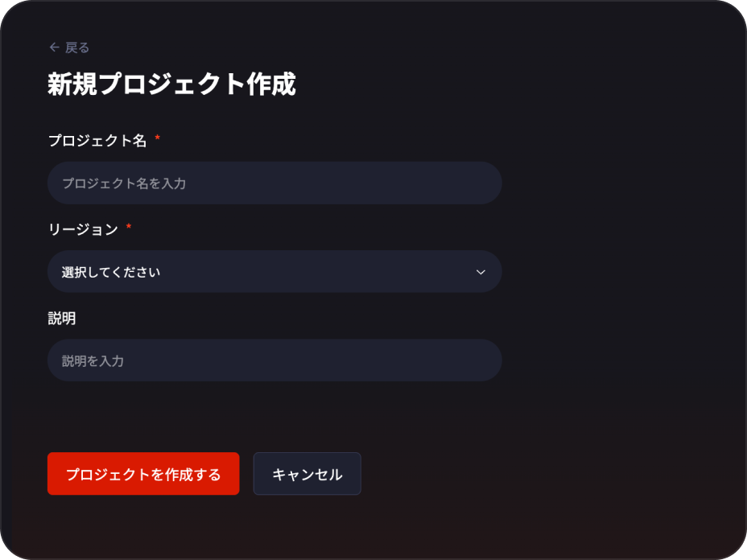Screen dimensions: 747x560
Task: Click the キャンセル button
Action: coord(307,474)
